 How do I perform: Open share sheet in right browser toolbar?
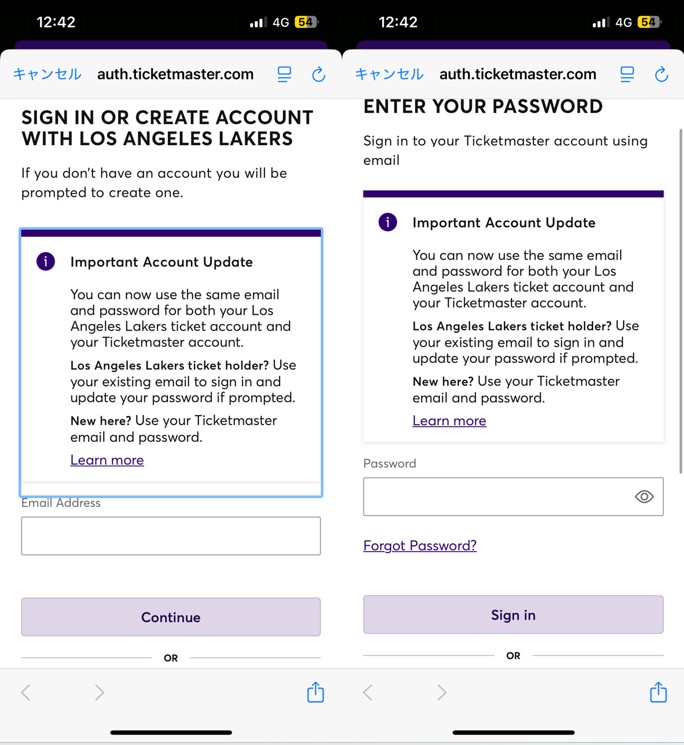[658, 692]
